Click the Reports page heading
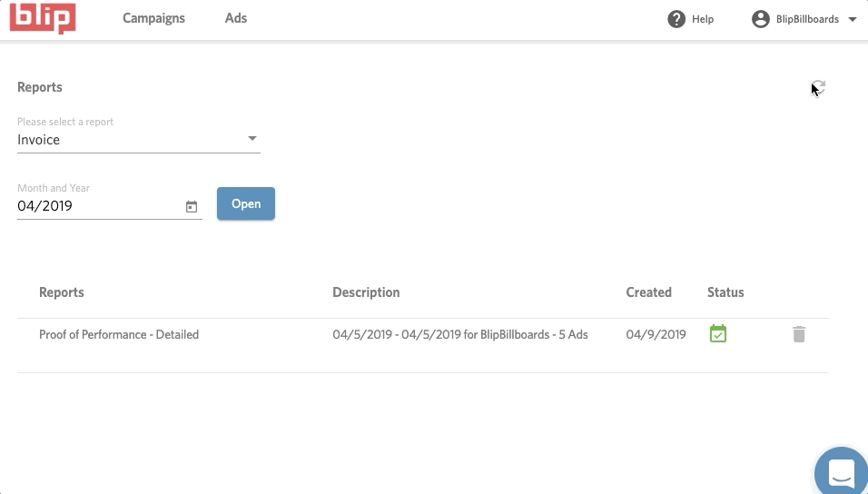 coord(40,87)
